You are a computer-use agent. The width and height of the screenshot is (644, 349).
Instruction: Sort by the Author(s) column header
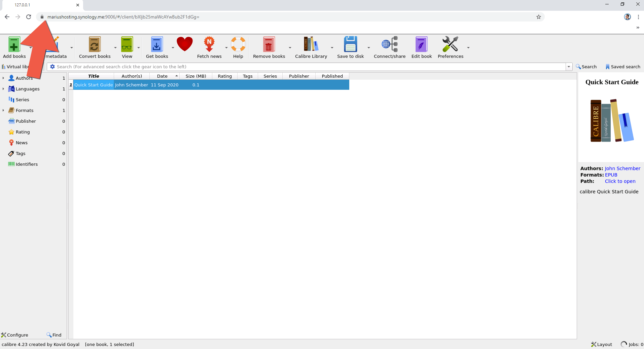pyautogui.click(x=132, y=76)
